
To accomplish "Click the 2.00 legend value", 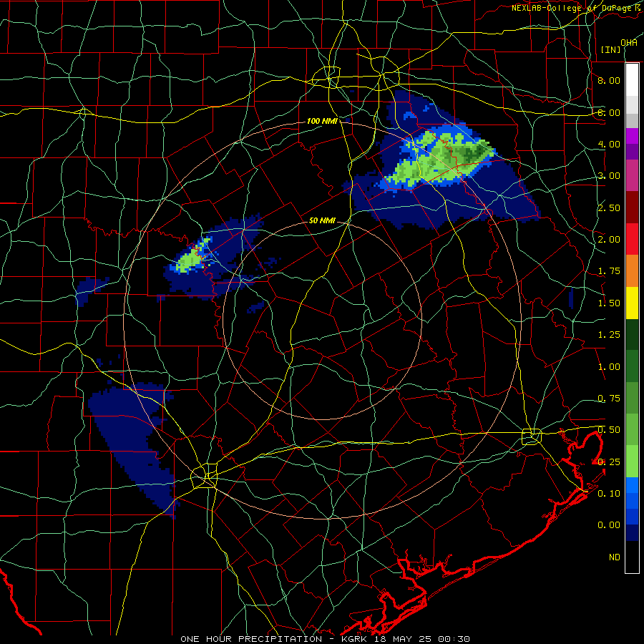I will pyautogui.click(x=609, y=240).
